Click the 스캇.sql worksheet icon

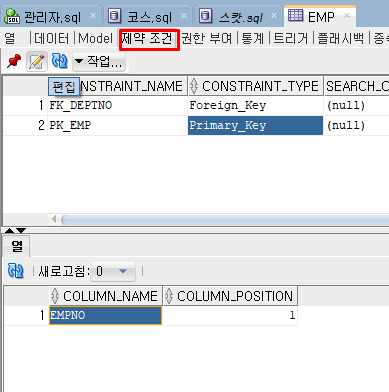pyautogui.click(x=205, y=16)
